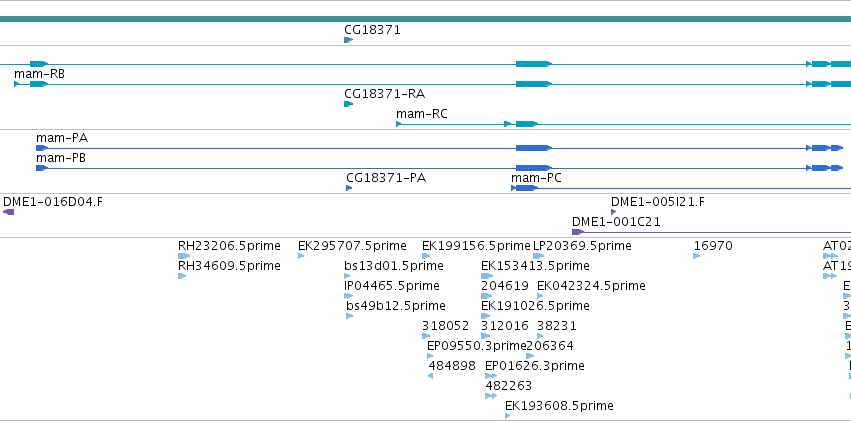The image size is (851, 421).
Task: Click the mam-RB transcript label
Action: click(39, 73)
